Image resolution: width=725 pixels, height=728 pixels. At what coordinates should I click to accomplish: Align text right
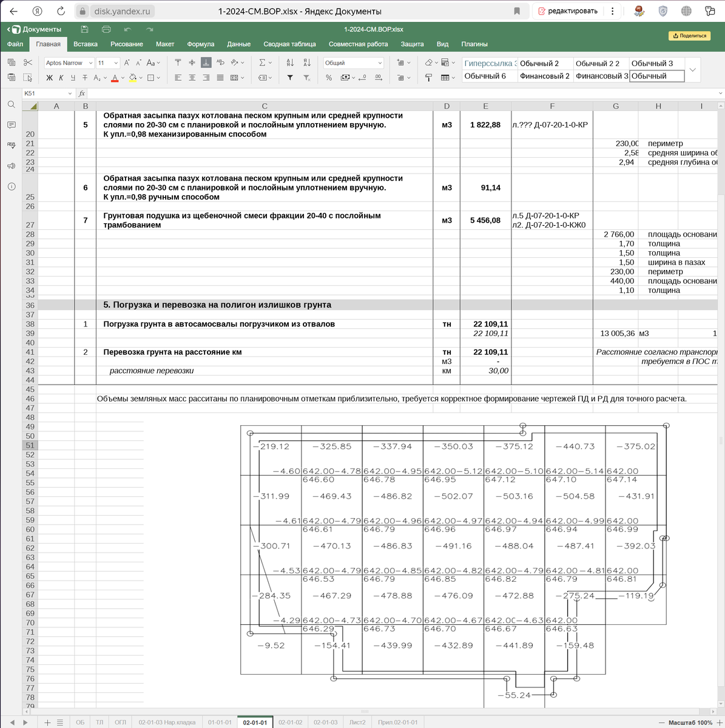tap(206, 78)
